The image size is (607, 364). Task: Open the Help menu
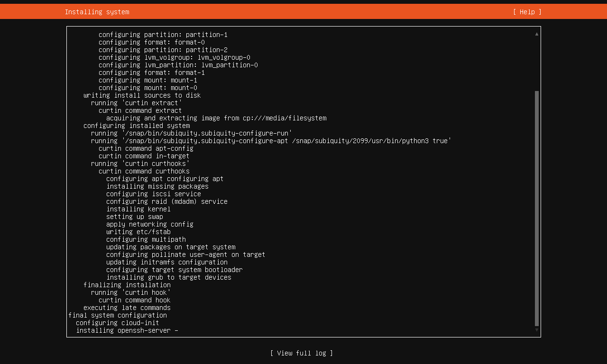pyautogui.click(x=527, y=12)
